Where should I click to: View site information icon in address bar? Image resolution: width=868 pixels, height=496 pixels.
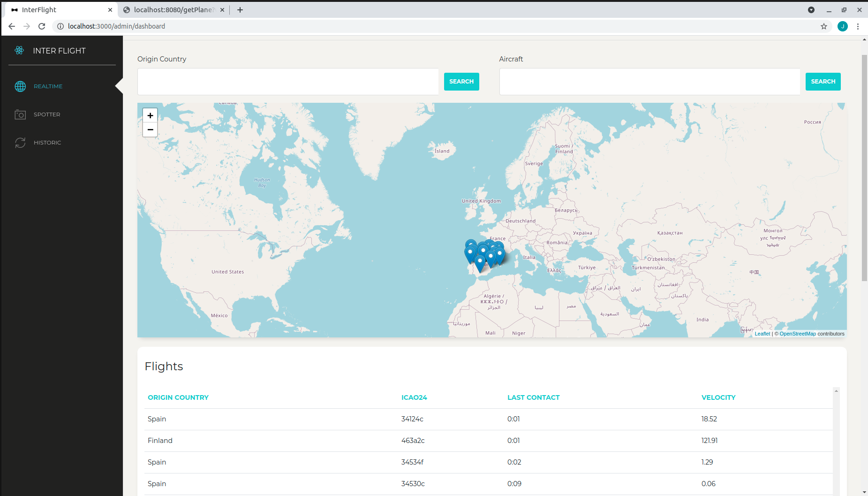click(60, 26)
